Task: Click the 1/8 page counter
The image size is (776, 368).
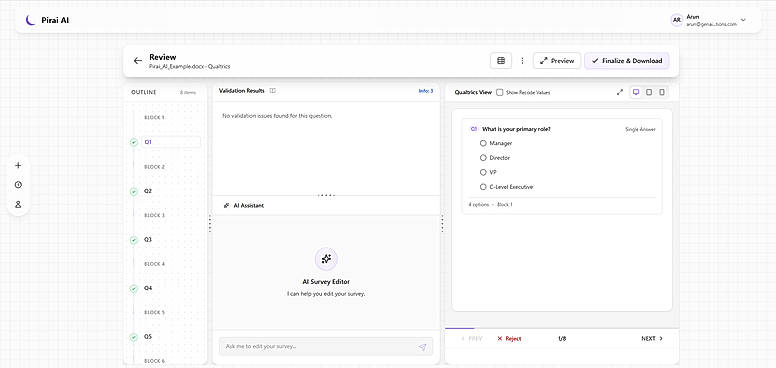Action: pos(562,338)
